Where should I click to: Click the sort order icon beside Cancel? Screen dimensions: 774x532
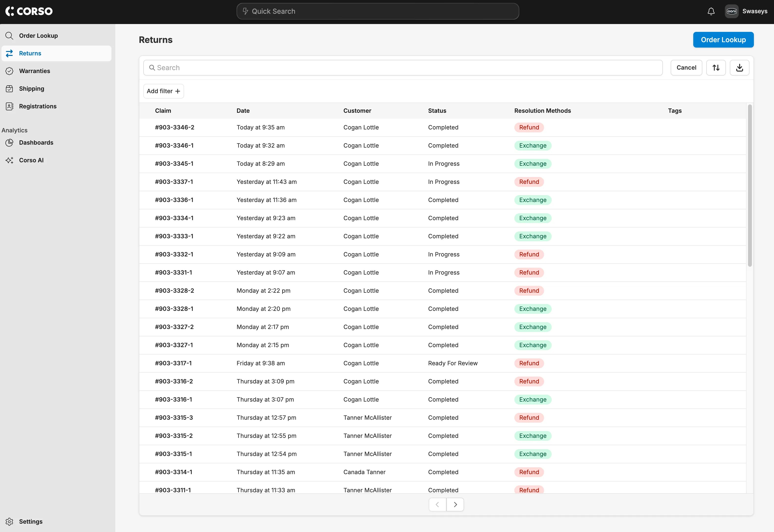click(x=716, y=67)
